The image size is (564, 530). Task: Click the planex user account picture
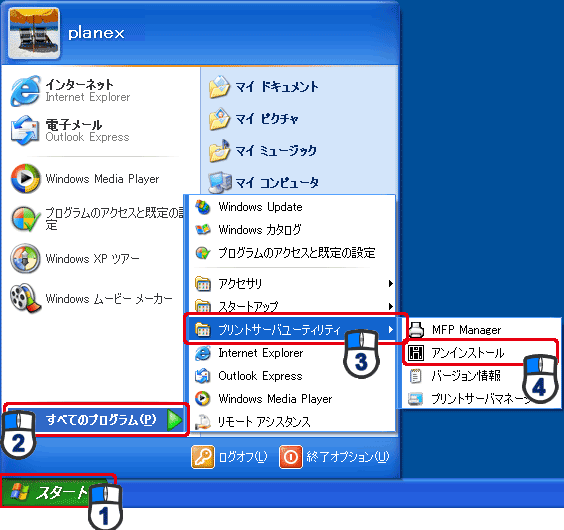(34, 33)
